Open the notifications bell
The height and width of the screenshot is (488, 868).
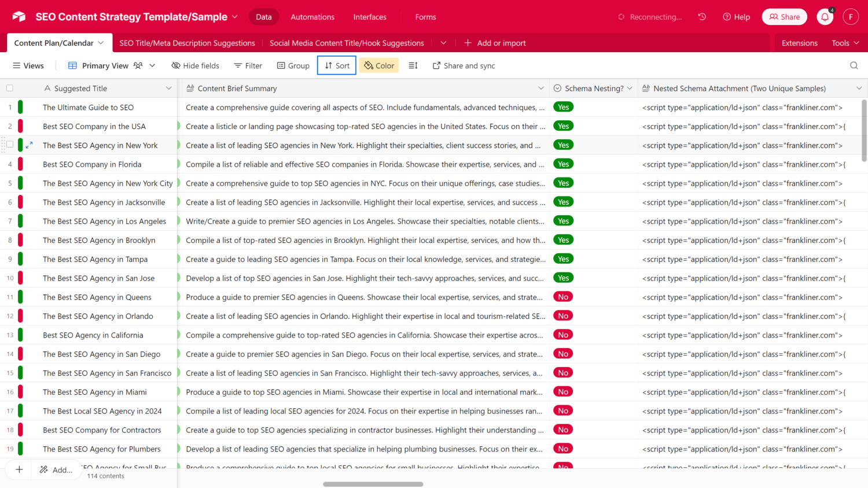point(825,17)
